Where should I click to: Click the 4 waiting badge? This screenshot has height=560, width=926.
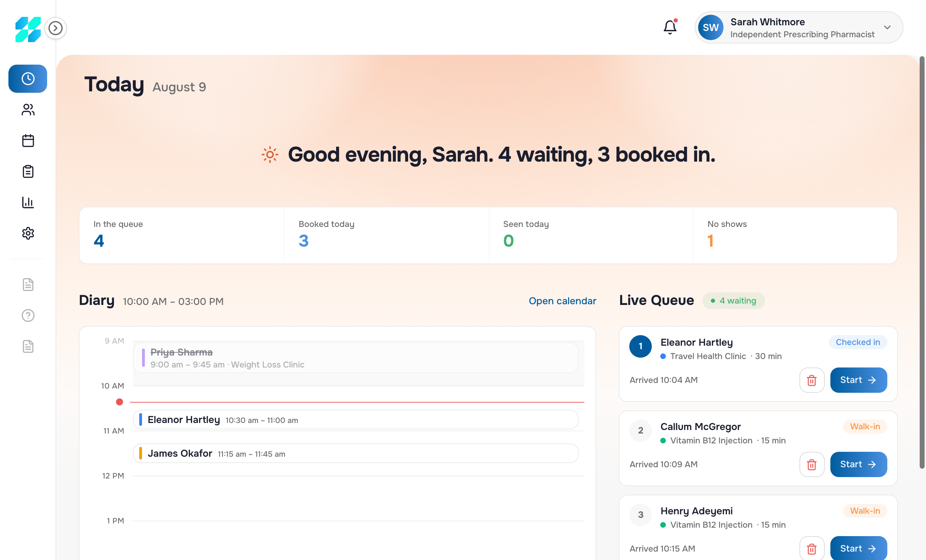coord(733,301)
